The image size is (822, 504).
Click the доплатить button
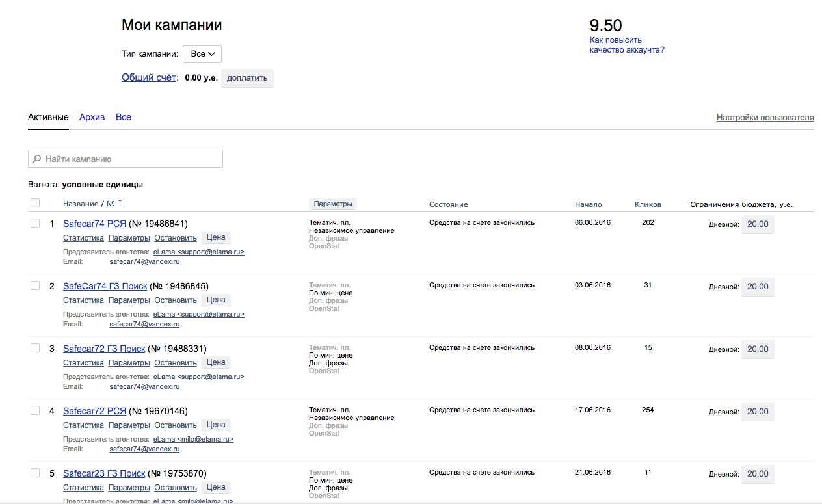[x=247, y=78]
